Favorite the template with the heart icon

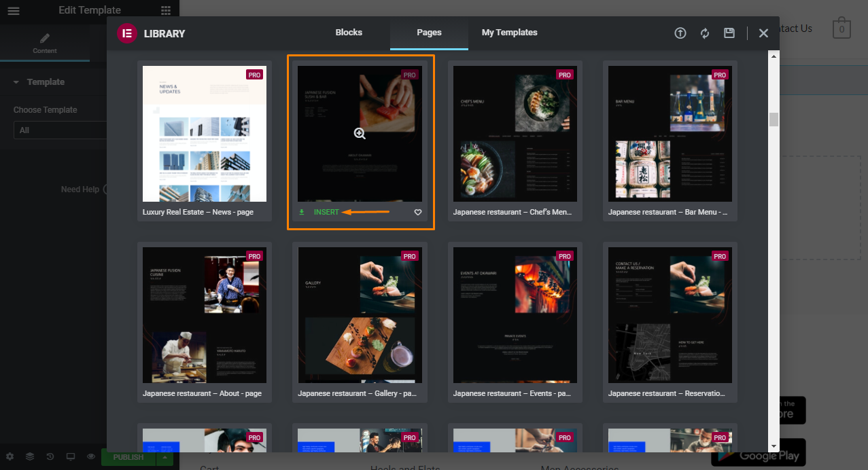coord(418,213)
